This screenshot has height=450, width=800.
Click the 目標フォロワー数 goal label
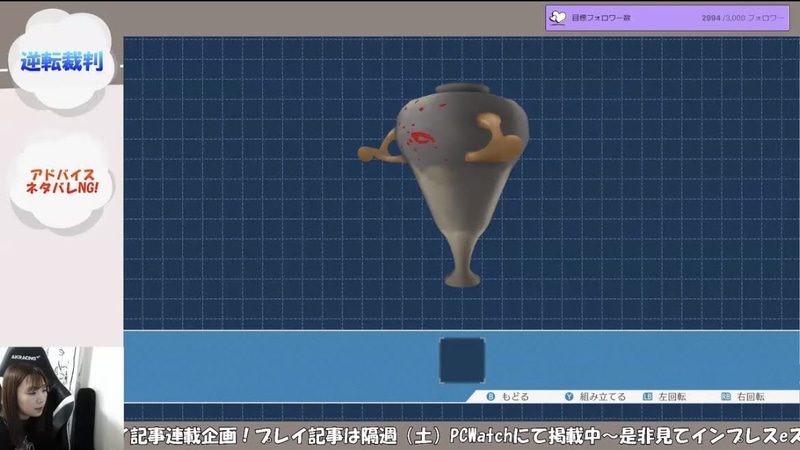(601, 18)
